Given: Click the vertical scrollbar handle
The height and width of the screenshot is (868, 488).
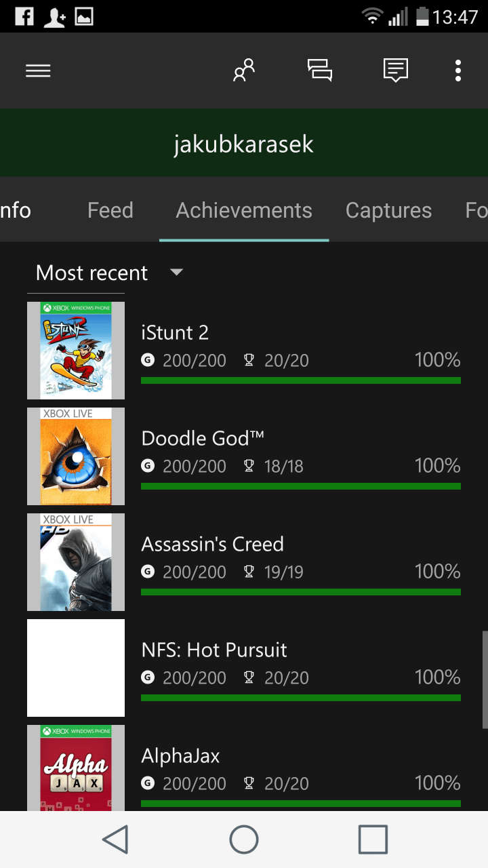Looking at the screenshot, I should (x=485, y=678).
